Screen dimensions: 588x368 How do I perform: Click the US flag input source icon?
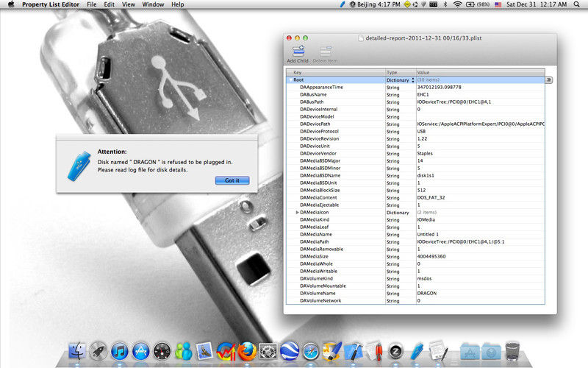point(498,4)
